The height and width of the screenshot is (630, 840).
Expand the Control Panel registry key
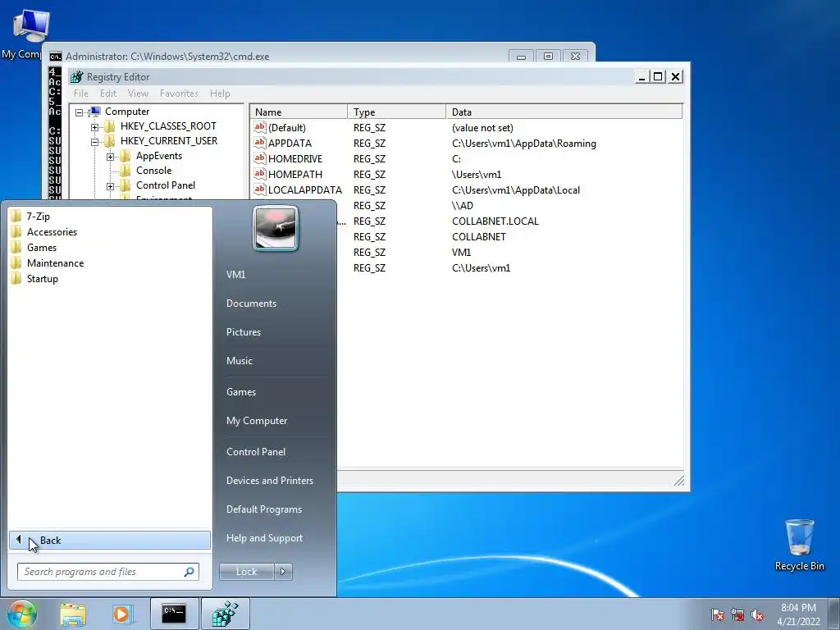pos(111,186)
